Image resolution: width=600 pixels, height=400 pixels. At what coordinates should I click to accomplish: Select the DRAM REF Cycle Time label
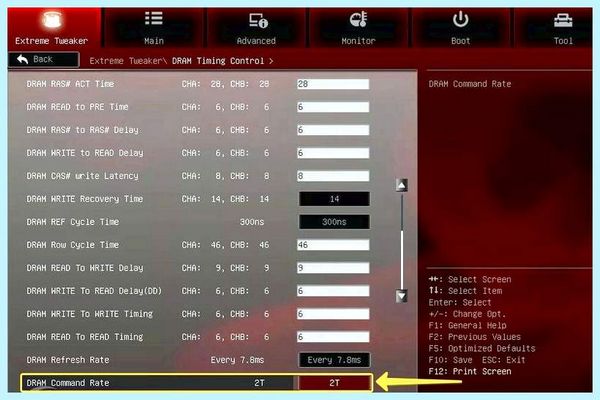pos(73,222)
